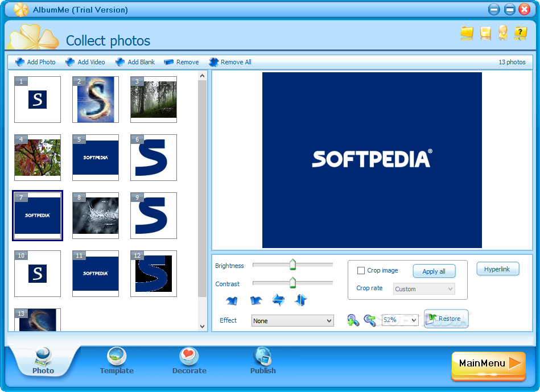Click the Contrast slider handle
Image resolution: width=540 pixels, height=392 pixels.
[x=292, y=282]
